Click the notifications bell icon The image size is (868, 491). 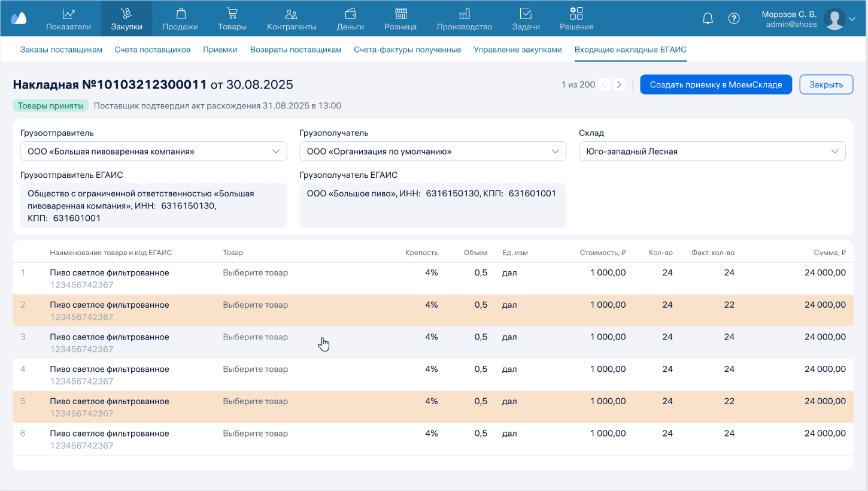tap(708, 19)
